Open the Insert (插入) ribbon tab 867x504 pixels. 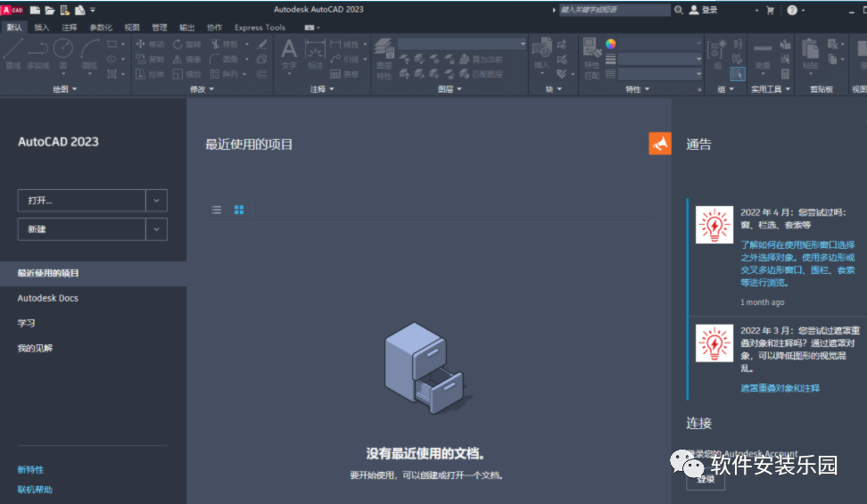[x=41, y=27]
